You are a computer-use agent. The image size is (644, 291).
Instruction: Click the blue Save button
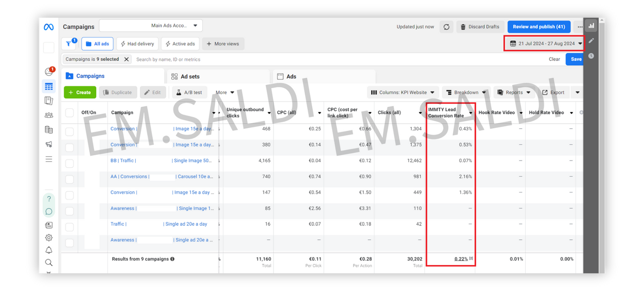point(575,59)
